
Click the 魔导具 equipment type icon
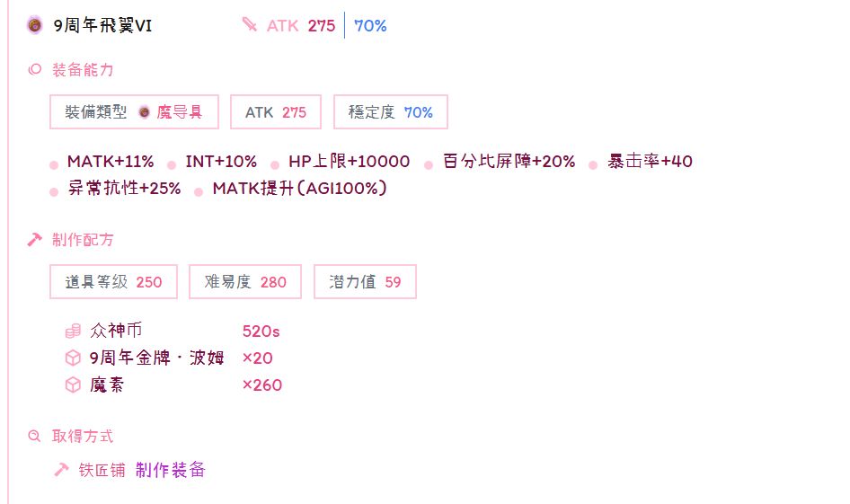click(x=144, y=112)
